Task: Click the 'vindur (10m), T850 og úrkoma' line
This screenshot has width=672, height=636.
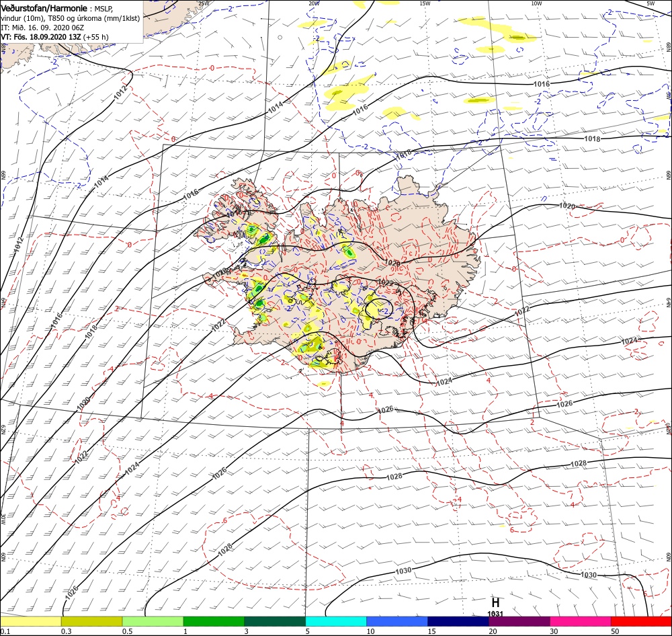Action: coord(71,18)
